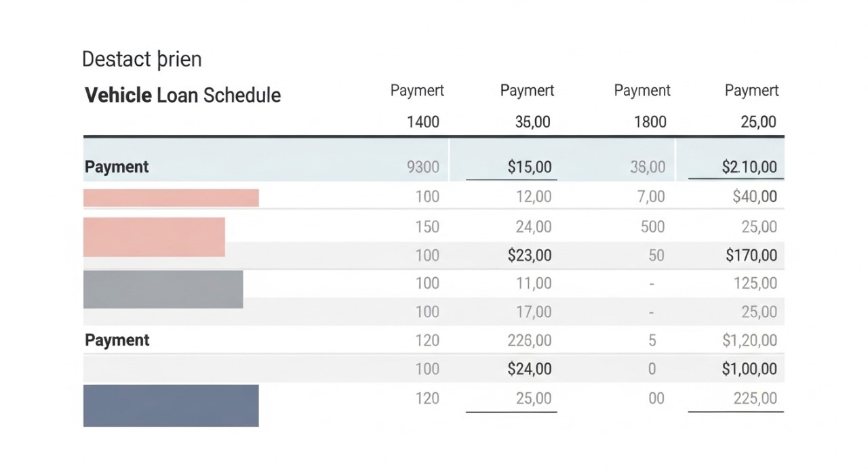Select the 1800 header value

pyautogui.click(x=650, y=122)
